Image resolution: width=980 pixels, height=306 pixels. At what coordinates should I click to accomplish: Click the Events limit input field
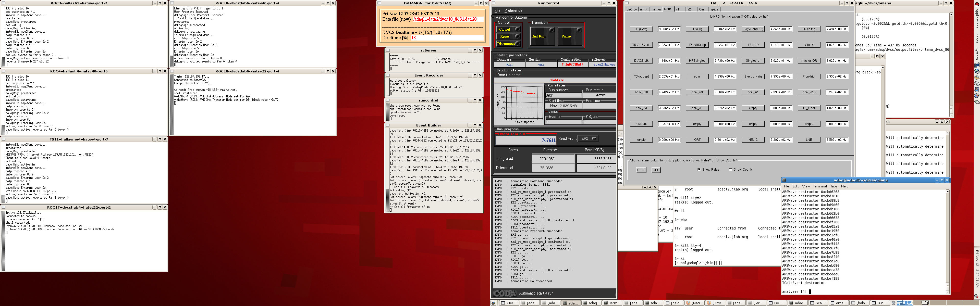pyautogui.click(x=564, y=122)
